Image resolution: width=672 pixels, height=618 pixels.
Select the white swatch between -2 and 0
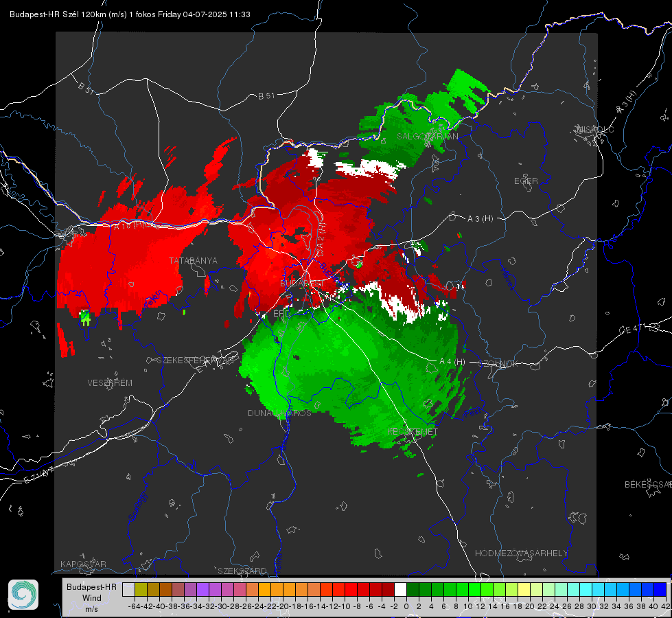tap(400, 589)
